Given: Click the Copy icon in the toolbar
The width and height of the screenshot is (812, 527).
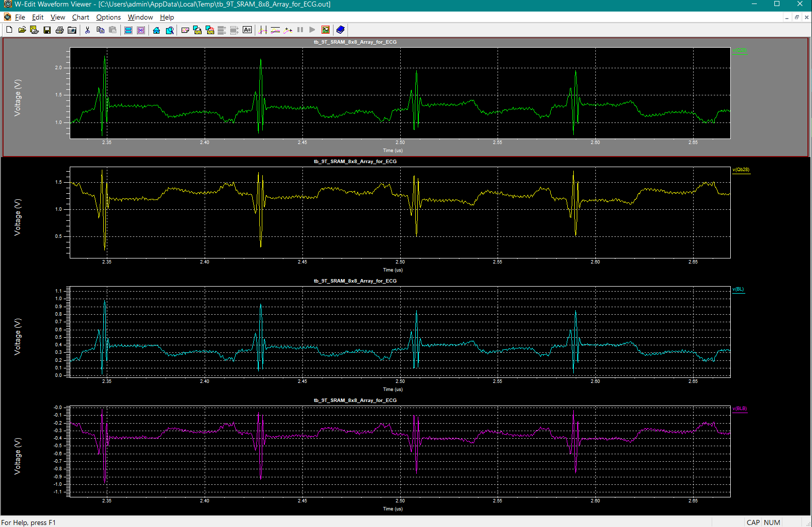Looking at the screenshot, I should (100, 30).
